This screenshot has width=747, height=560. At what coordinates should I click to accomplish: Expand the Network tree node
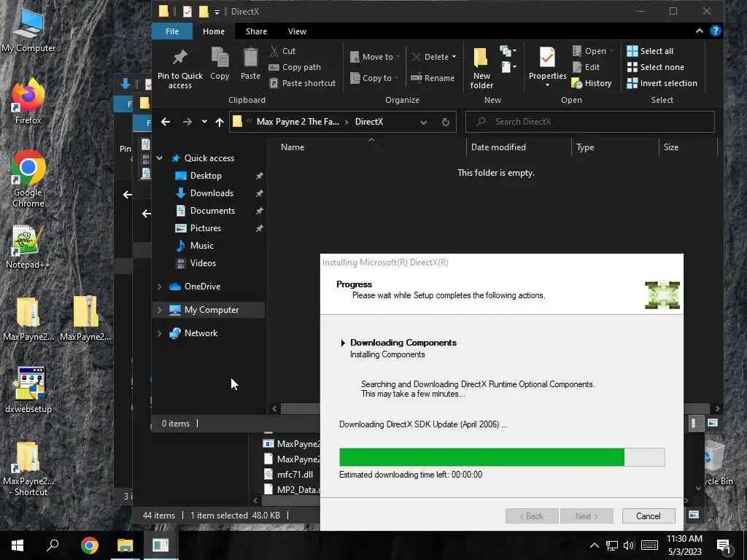point(160,332)
